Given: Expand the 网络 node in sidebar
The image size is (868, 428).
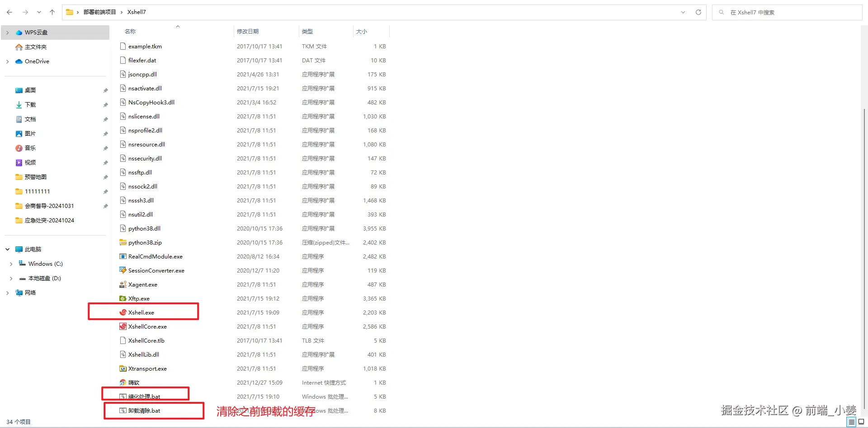Looking at the screenshot, I should coord(7,292).
